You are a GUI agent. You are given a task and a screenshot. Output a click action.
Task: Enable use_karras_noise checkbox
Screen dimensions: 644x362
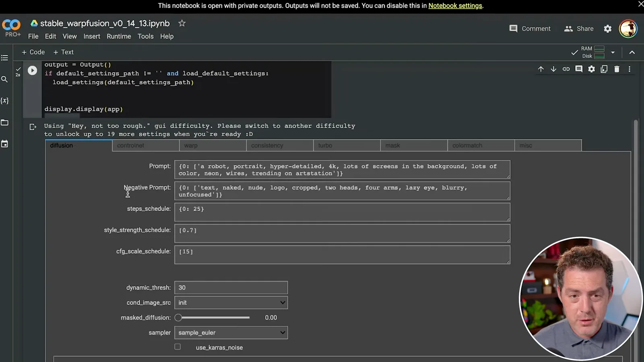point(178,347)
